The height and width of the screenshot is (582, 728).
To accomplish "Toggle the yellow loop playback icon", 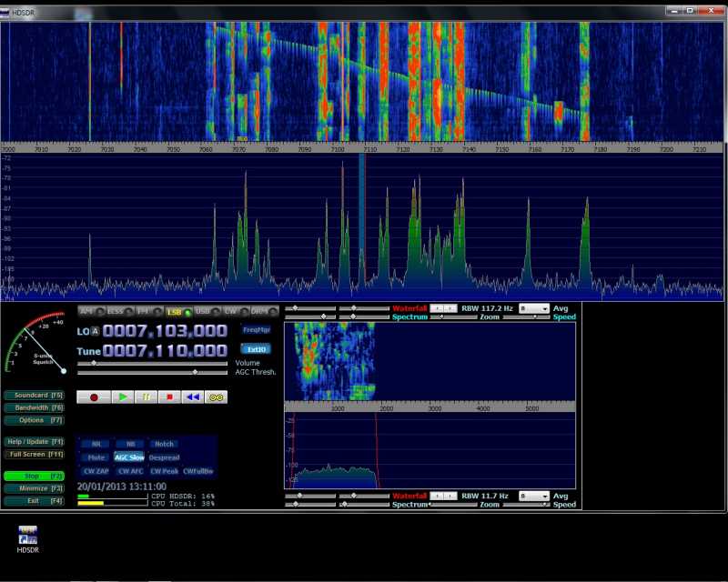I will click(x=216, y=397).
